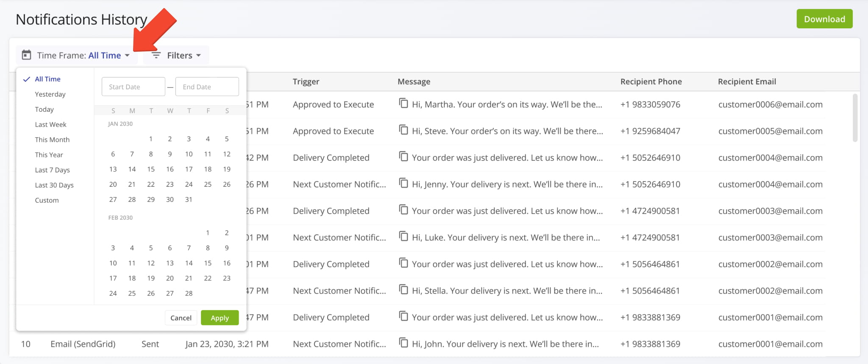
Task: Select January 31 in the calendar
Action: [189, 200]
